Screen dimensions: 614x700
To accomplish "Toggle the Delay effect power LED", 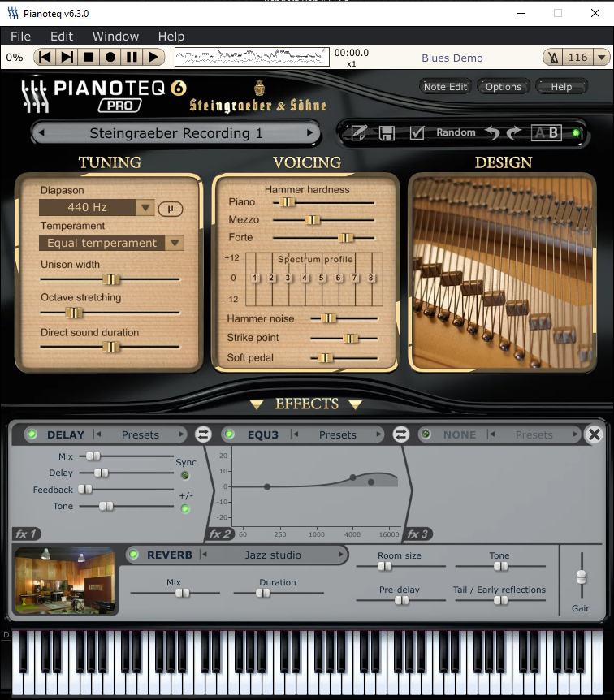I will point(32,434).
